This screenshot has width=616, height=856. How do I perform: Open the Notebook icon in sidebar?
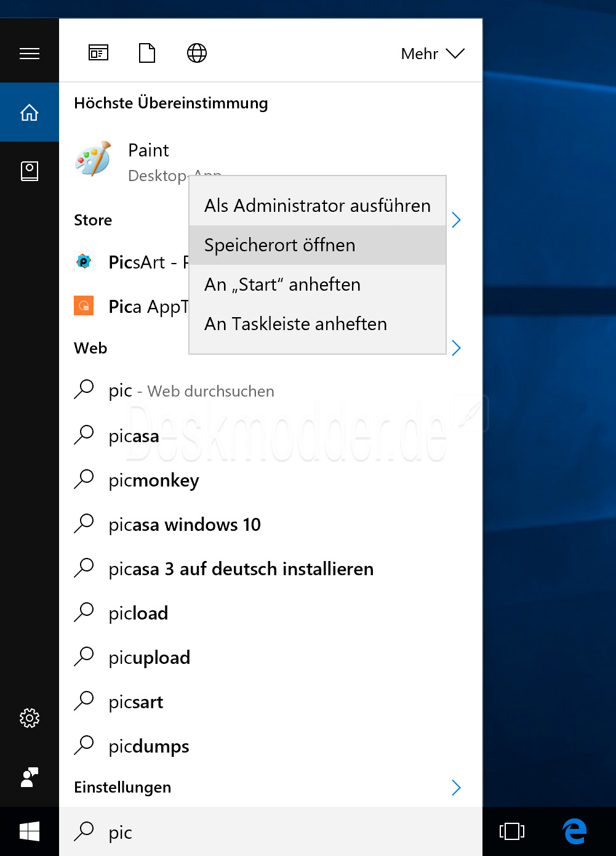pos(30,171)
